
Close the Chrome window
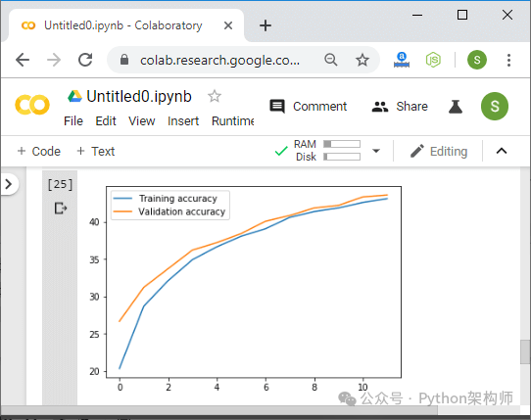click(x=507, y=15)
